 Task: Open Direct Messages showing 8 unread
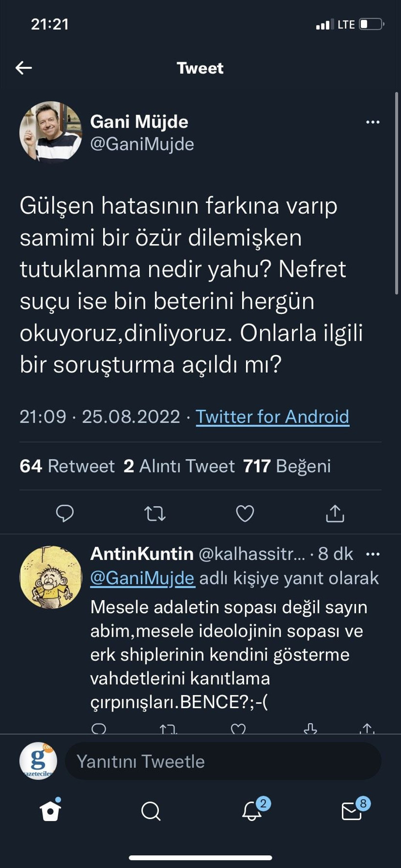click(351, 812)
